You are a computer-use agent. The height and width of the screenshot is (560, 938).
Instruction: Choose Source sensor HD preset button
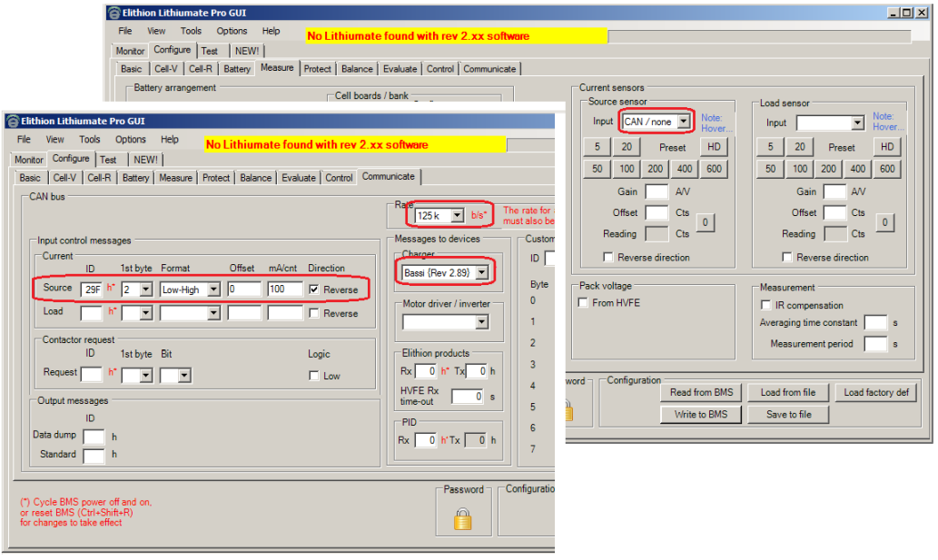click(715, 147)
